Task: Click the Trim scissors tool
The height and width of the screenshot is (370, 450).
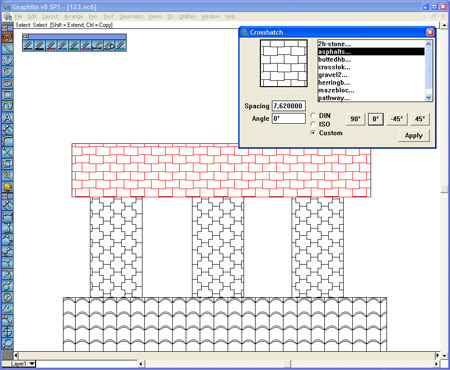Action: (7, 152)
